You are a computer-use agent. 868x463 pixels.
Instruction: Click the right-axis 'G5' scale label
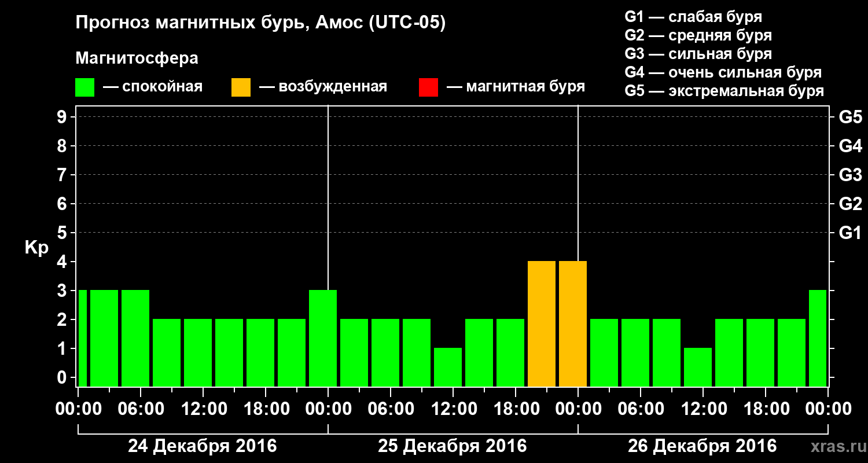pyautogui.click(x=850, y=117)
